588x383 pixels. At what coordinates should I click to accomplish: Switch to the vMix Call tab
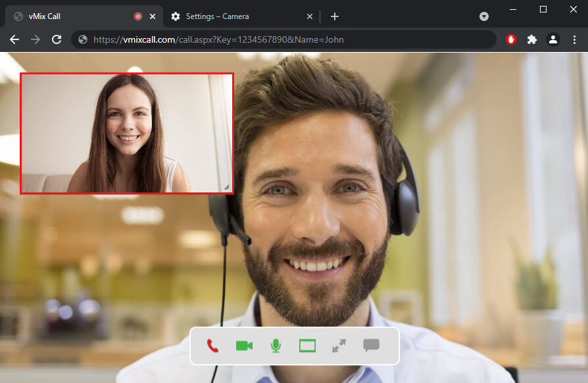click(x=66, y=16)
